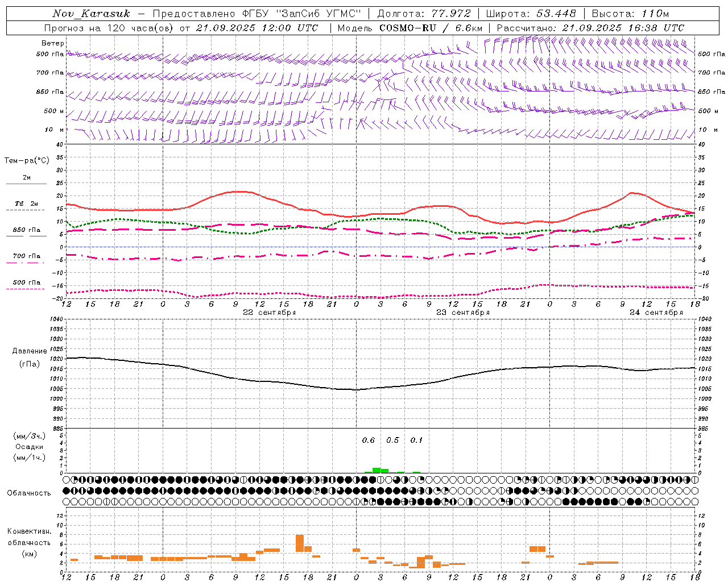Click the '(мм/3ч.)' precipitation unit label
This screenshot has width=728, height=582.
click(x=30, y=436)
